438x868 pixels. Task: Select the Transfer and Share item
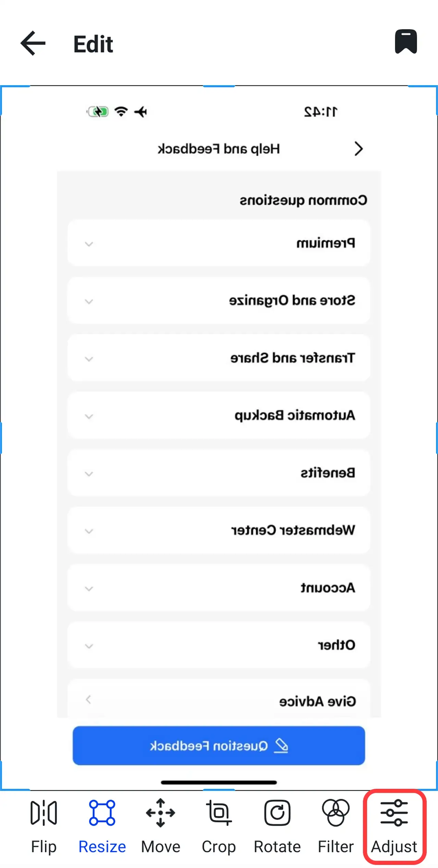pyautogui.click(x=219, y=358)
